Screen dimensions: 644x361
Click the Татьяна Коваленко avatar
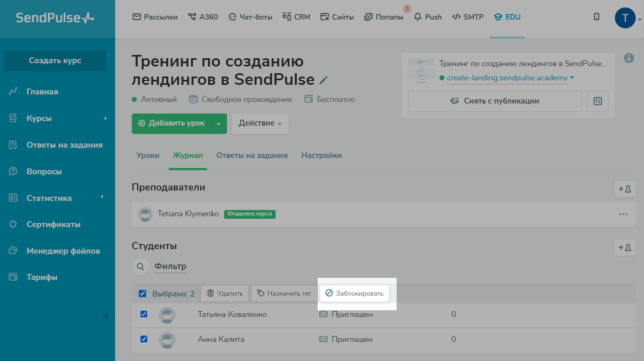click(x=167, y=316)
